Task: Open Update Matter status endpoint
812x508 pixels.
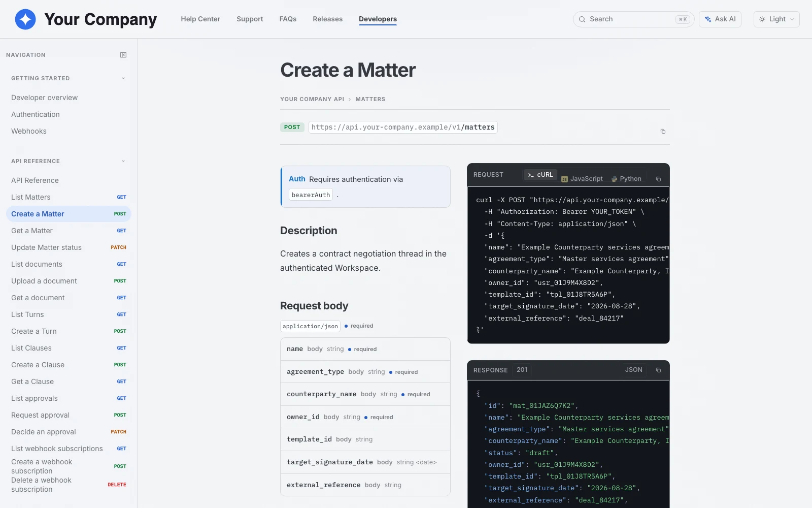Action: [x=69, y=247]
